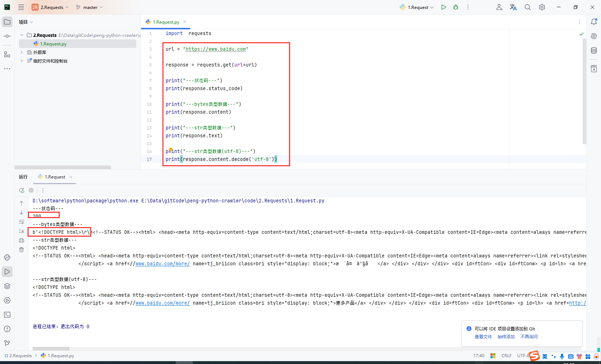Toggle scroll to end in console
Image resolution: width=601 pixels, height=364 pixels.
tap(21, 231)
